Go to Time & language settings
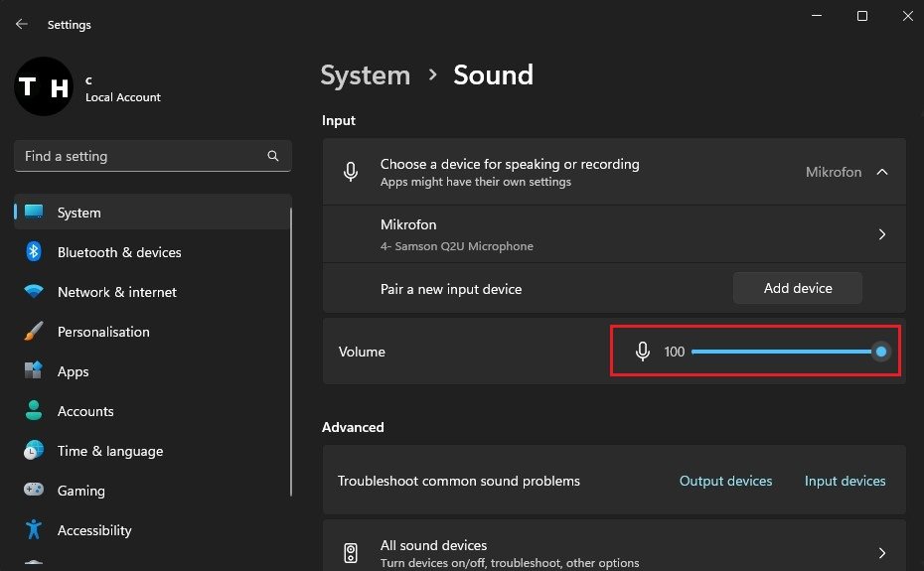The height and width of the screenshot is (571, 924). [x=109, y=451]
